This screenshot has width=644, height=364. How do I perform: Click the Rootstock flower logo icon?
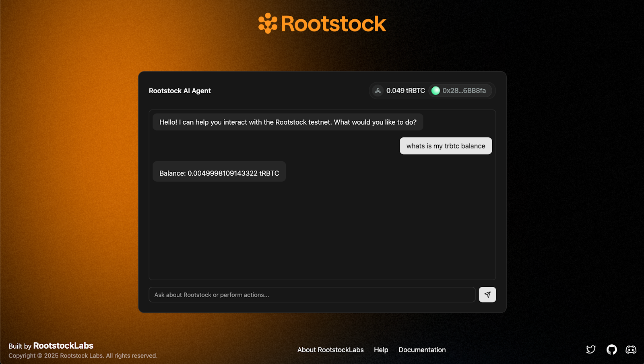(268, 23)
